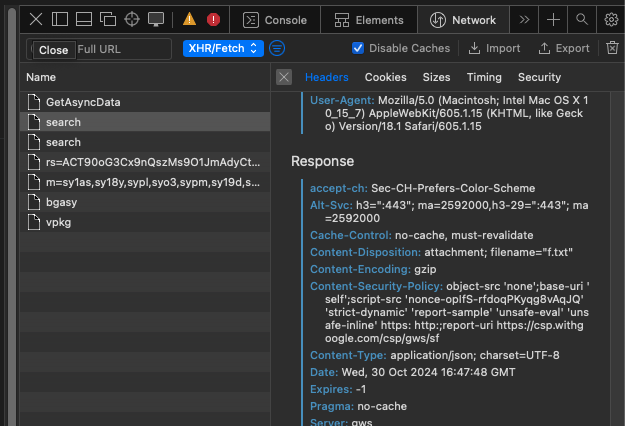Close the Web Inspector with the X icon
Image resolution: width=625 pixels, height=426 pixels.
click(x=36, y=19)
